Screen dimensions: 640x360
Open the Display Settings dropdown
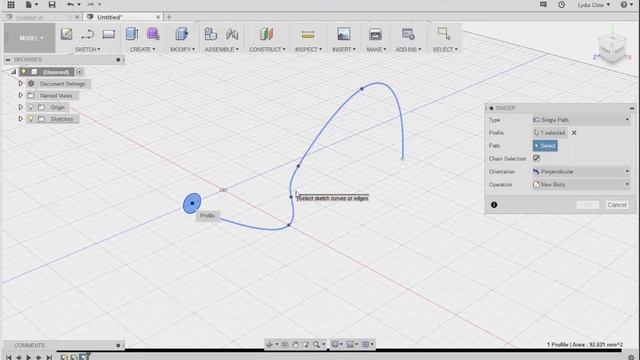point(336,345)
